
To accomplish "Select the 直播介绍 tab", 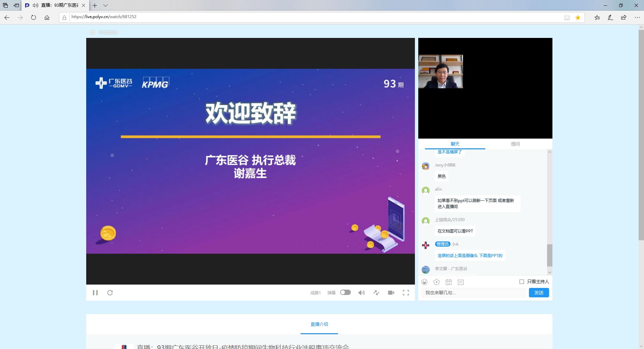I will (x=319, y=324).
